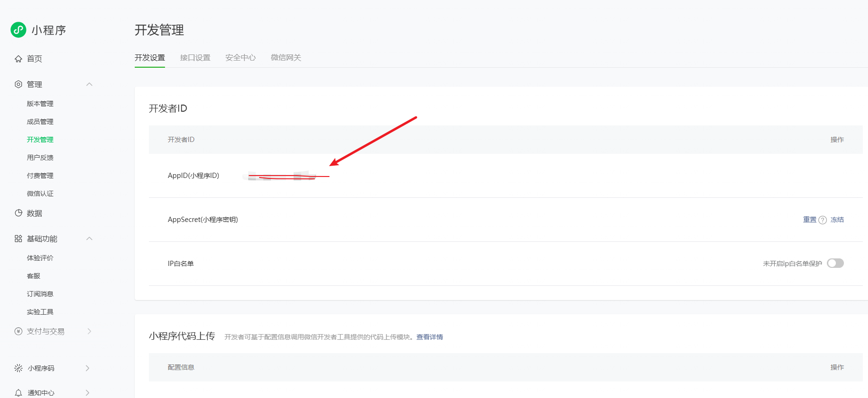
Task: Click the grid icon beside 基础功能
Action: [18, 239]
